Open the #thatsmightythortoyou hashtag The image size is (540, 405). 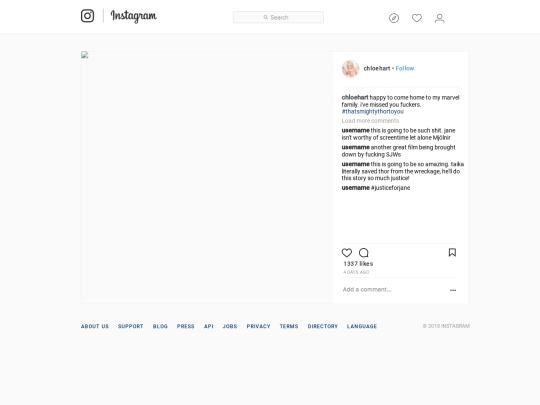pyautogui.click(x=373, y=112)
